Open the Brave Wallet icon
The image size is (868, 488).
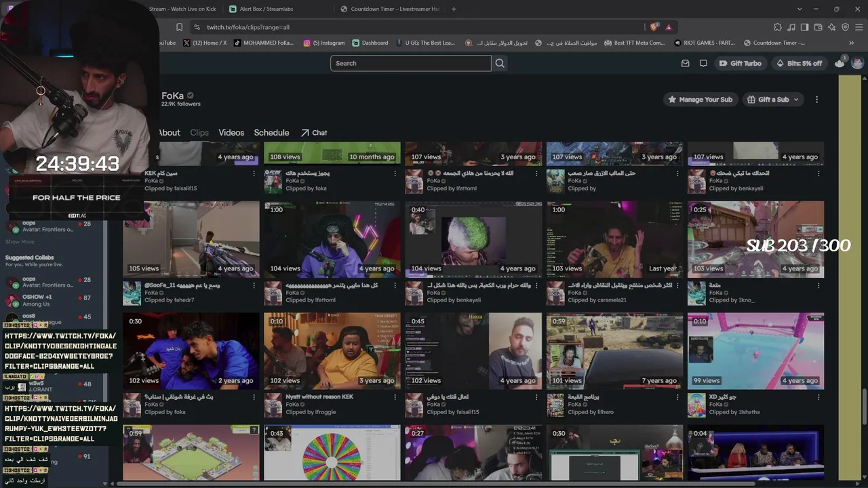pyautogui.click(x=818, y=27)
